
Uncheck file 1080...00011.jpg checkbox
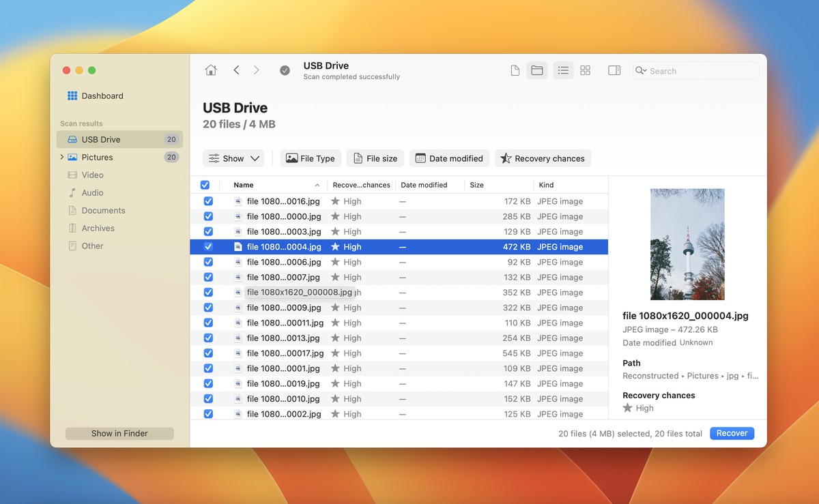point(208,323)
